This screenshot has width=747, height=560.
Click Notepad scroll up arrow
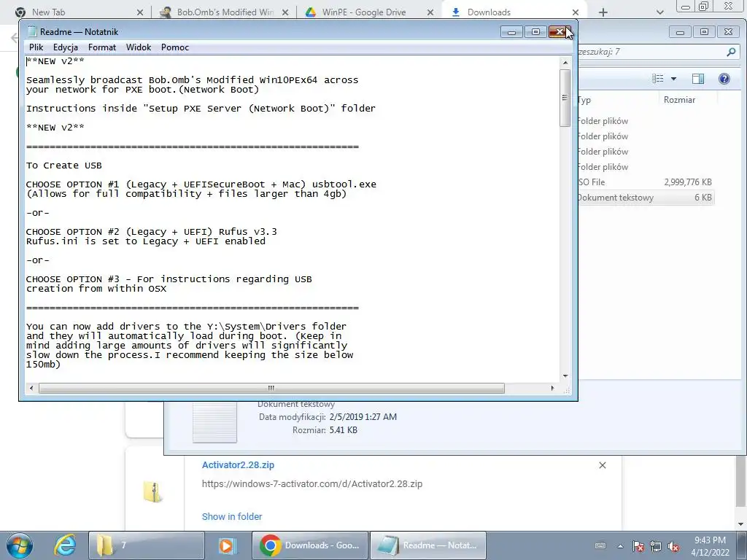click(565, 63)
